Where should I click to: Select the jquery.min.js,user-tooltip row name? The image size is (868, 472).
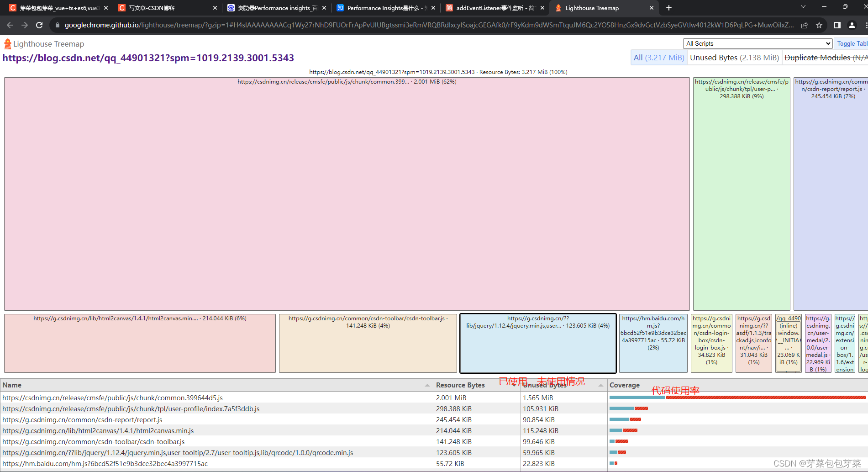(178, 453)
